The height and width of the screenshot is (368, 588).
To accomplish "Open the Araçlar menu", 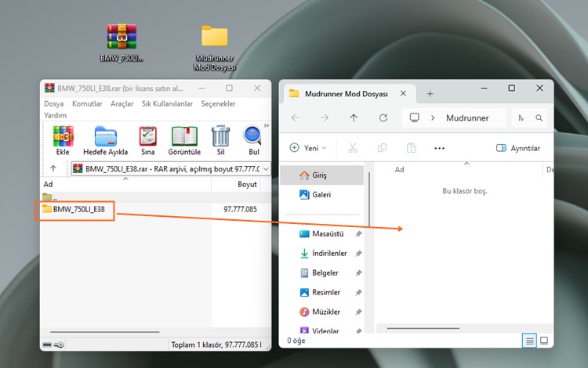I will [x=122, y=103].
